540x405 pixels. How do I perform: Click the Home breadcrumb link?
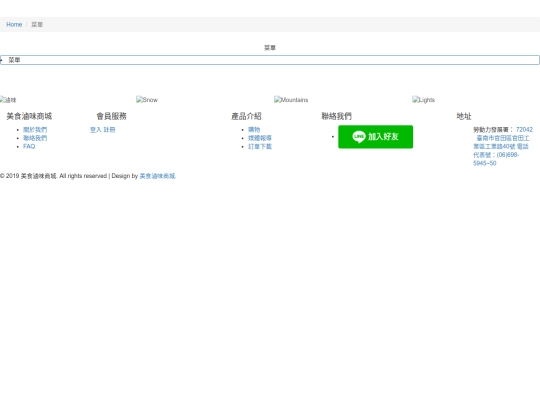pyautogui.click(x=14, y=24)
